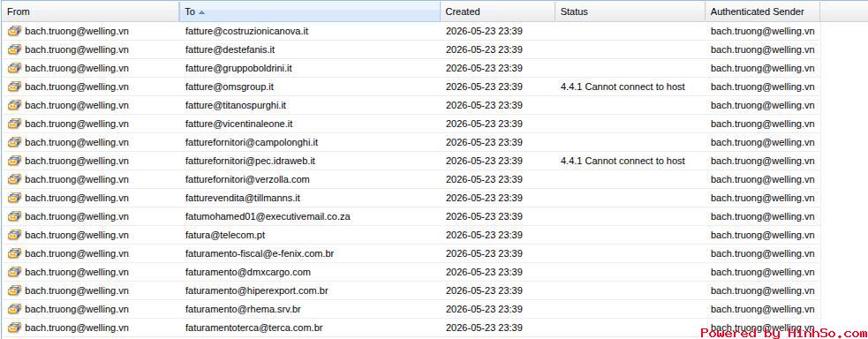
Task: Select recipient fatture@costruzionicanova.it
Action: click(x=246, y=32)
